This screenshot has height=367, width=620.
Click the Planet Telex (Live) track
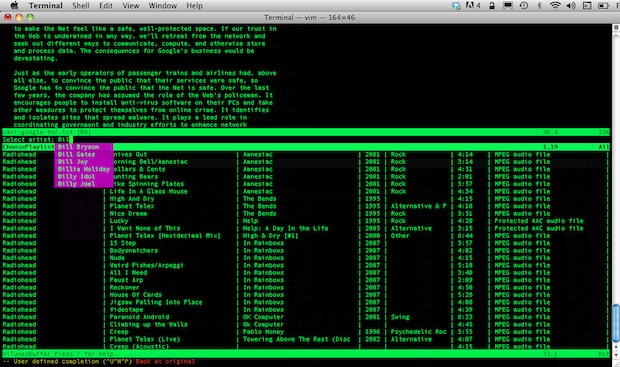pos(145,339)
